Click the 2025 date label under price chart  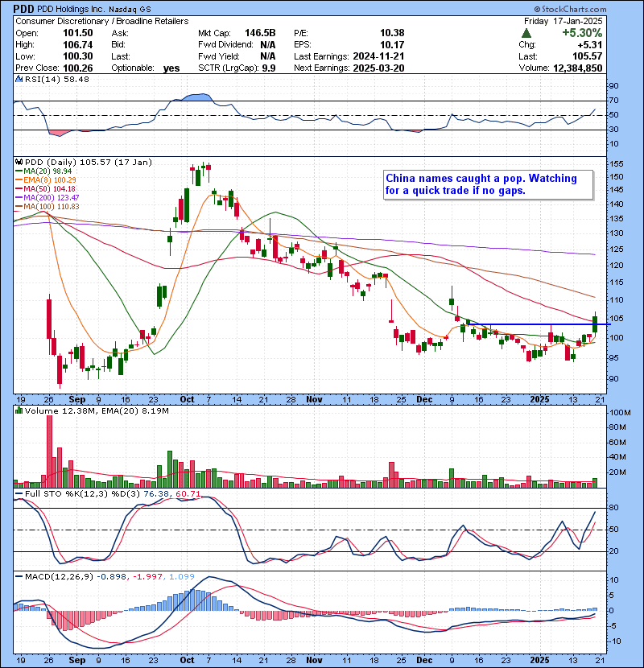coord(539,400)
